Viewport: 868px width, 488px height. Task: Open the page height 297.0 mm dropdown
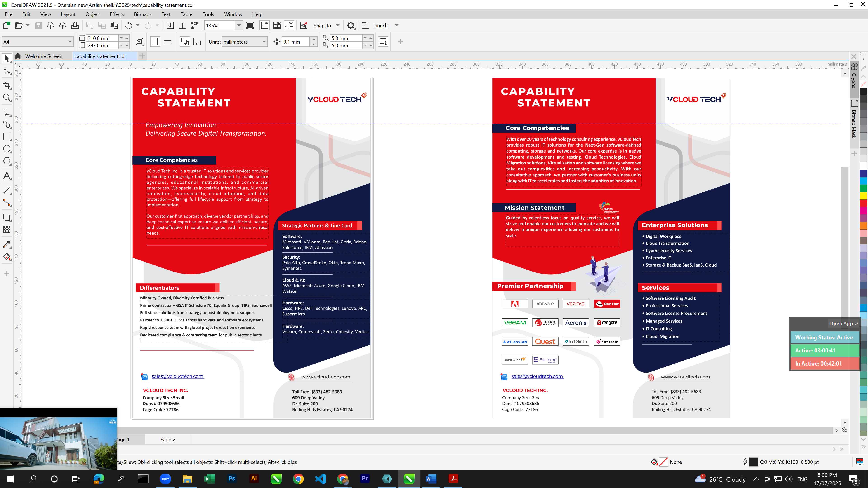click(121, 45)
